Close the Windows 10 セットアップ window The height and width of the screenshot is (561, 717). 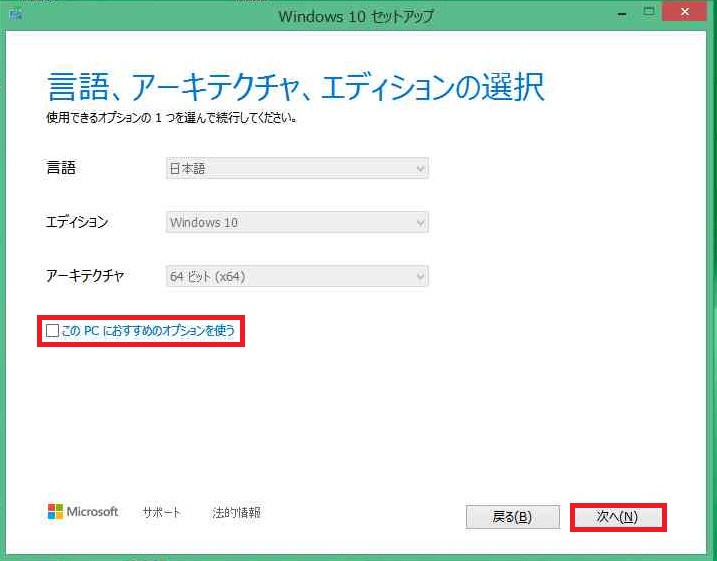pos(685,12)
